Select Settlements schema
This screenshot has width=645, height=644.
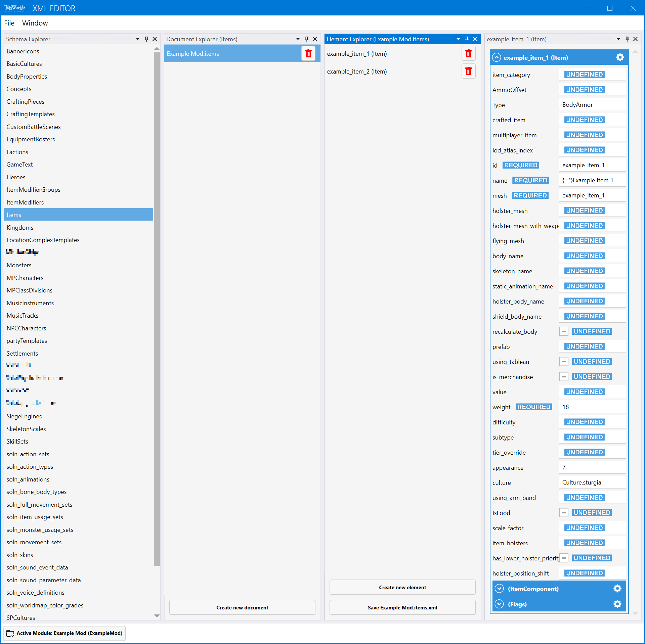pyautogui.click(x=79, y=353)
